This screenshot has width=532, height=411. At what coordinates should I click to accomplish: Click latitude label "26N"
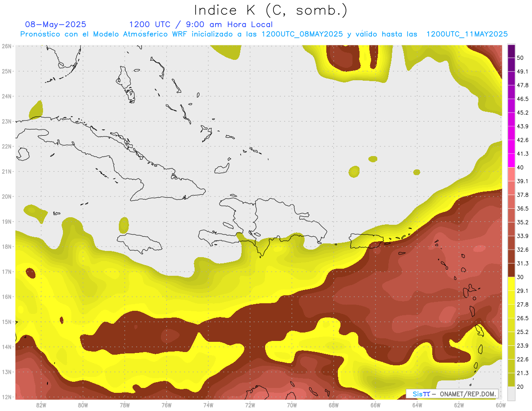click(7, 46)
